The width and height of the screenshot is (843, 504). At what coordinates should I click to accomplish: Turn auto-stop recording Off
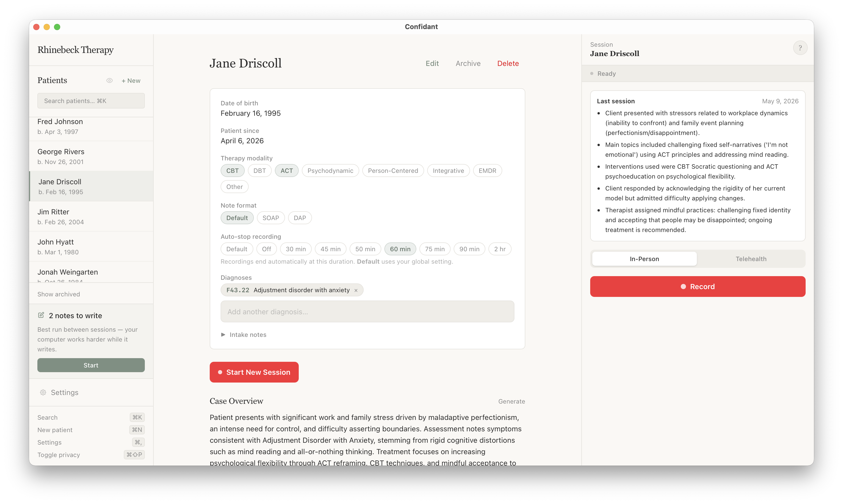tap(267, 249)
